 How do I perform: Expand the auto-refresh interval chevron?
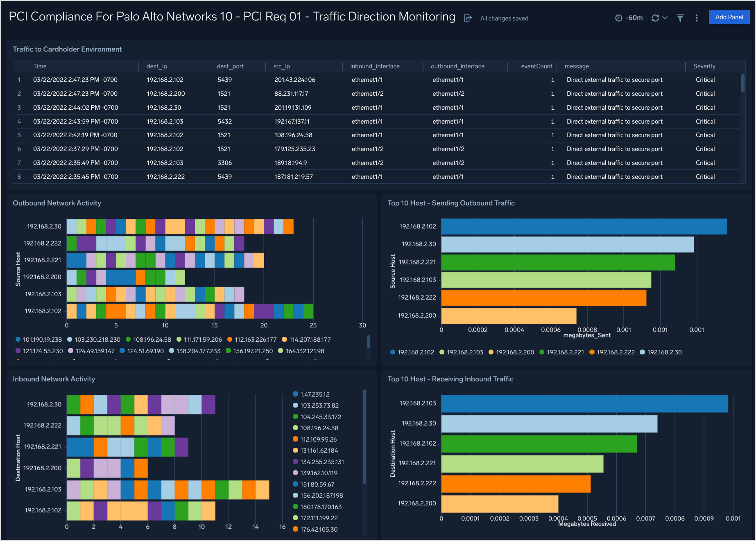[664, 18]
